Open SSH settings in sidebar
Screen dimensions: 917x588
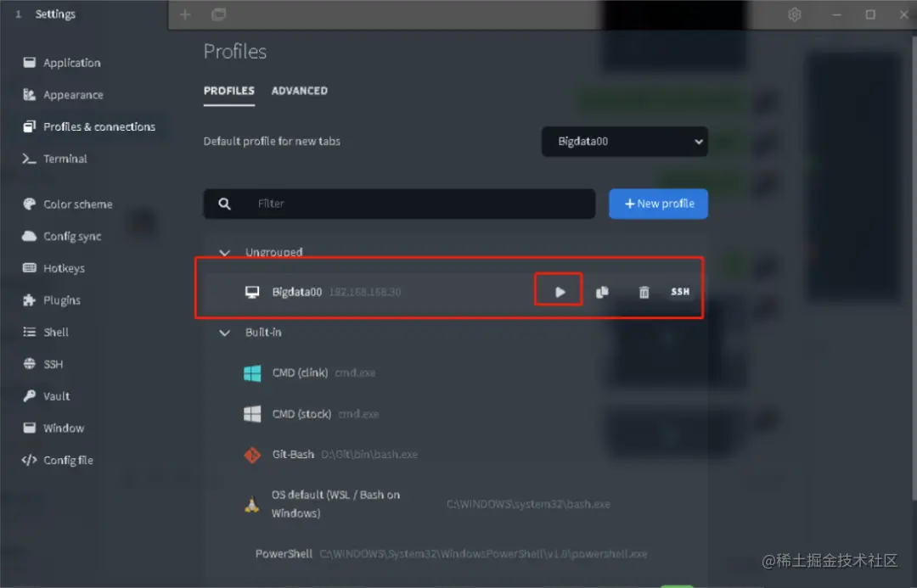pyautogui.click(x=42, y=364)
